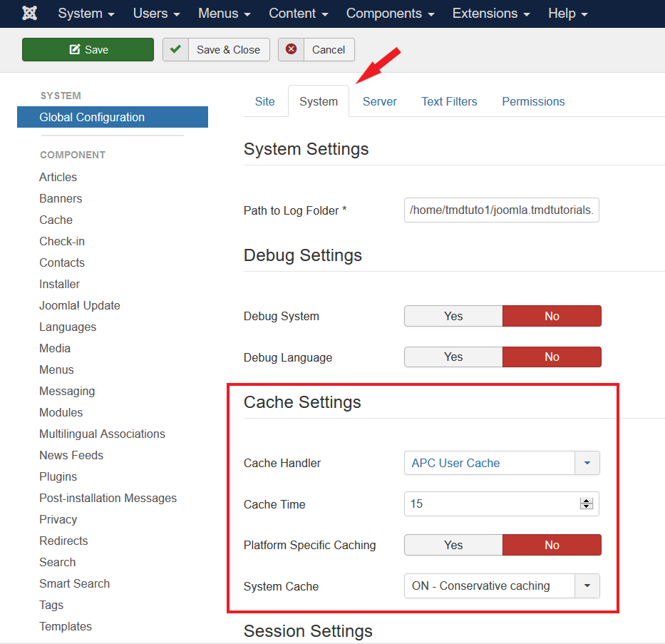
Task: Set Debug Language to No
Action: pos(552,357)
